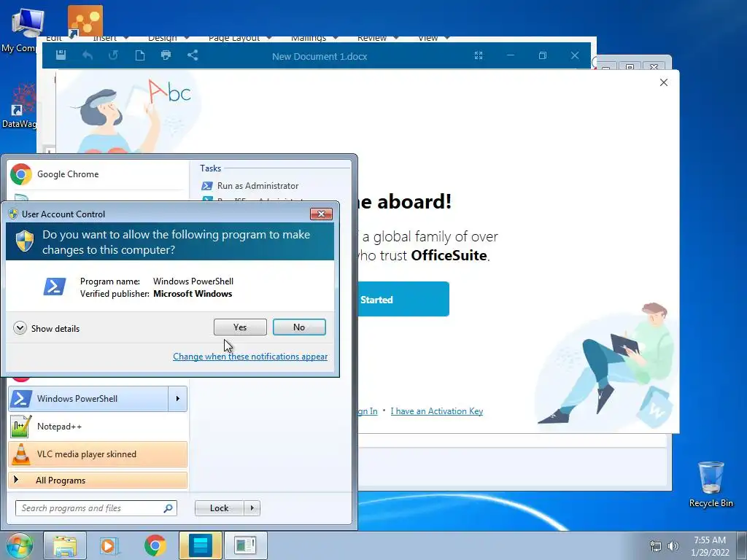Click the Undo icon in OfficeSuite toolbar

coord(88,55)
